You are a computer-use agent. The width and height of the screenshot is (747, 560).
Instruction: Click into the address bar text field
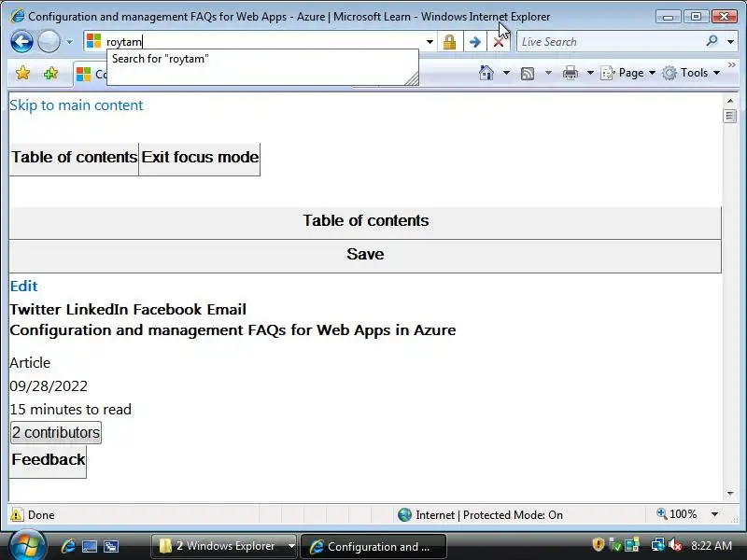click(x=262, y=42)
